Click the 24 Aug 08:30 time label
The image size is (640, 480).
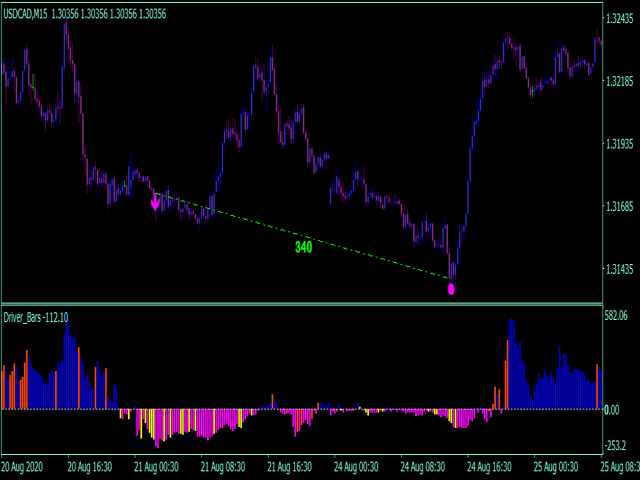422,467
